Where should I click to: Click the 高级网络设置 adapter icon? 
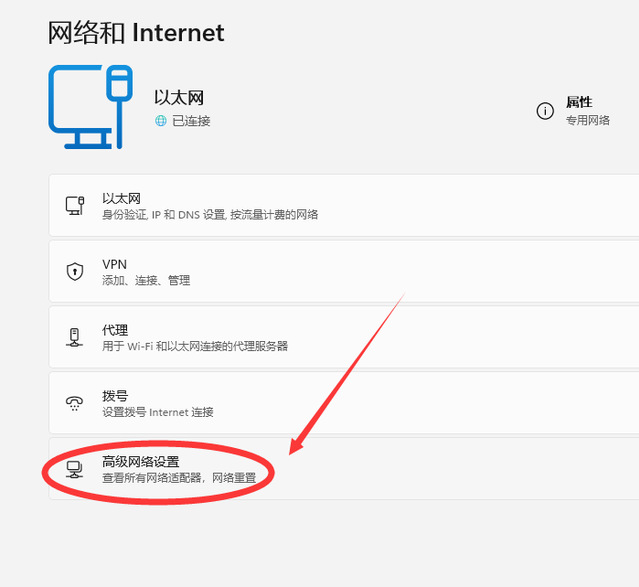75,469
